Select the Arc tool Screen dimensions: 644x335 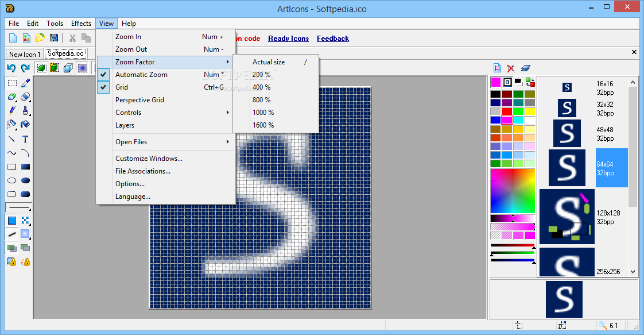point(25,153)
